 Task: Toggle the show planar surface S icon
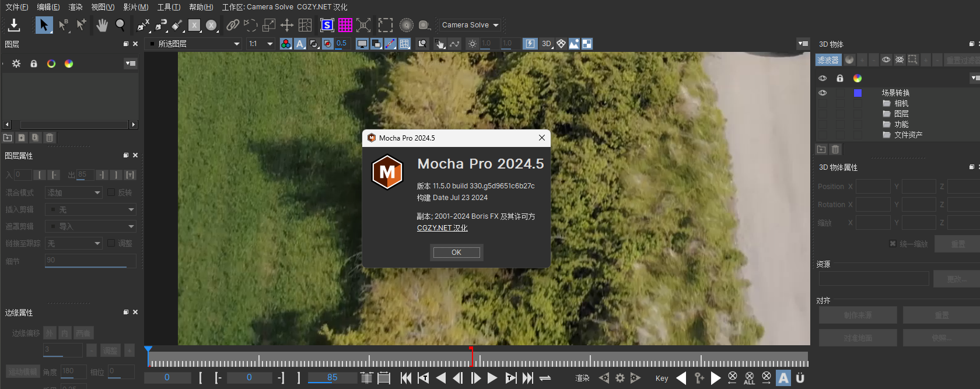tap(327, 25)
